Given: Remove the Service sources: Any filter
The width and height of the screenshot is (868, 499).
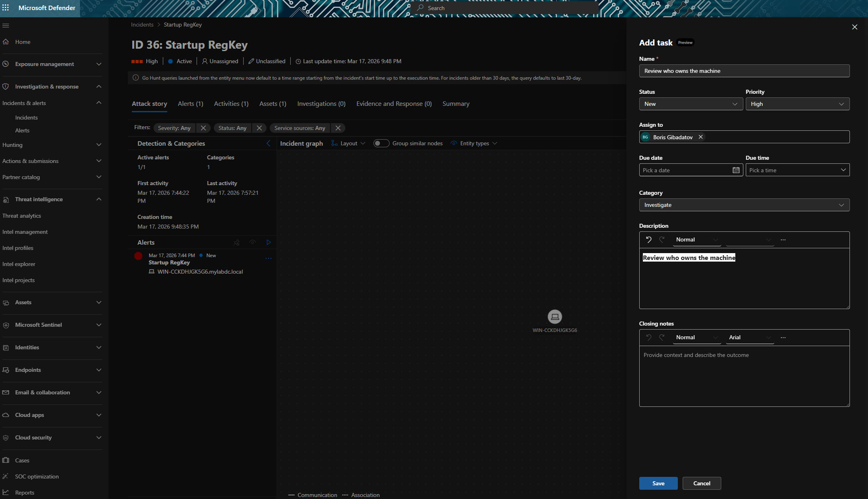Looking at the screenshot, I should click(338, 128).
